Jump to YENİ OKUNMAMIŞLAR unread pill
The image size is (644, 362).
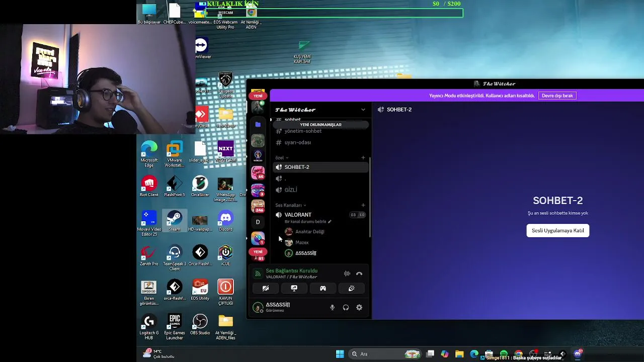pyautogui.click(x=320, y=125)
